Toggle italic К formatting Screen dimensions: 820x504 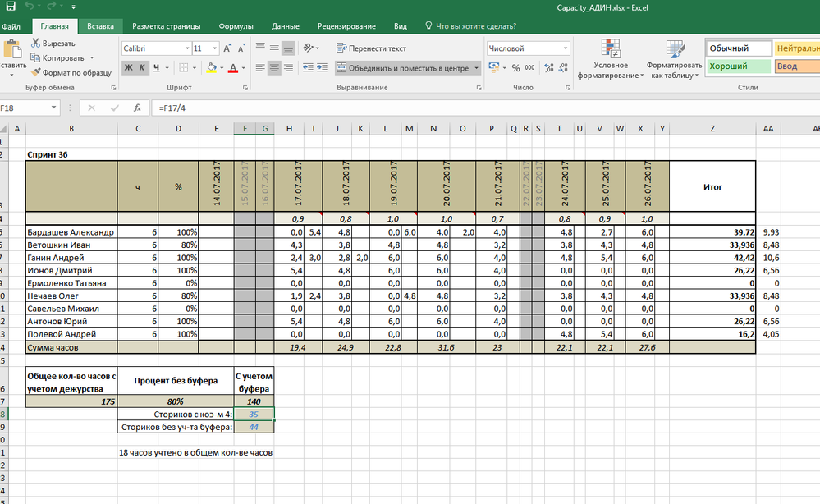point(142,68)
